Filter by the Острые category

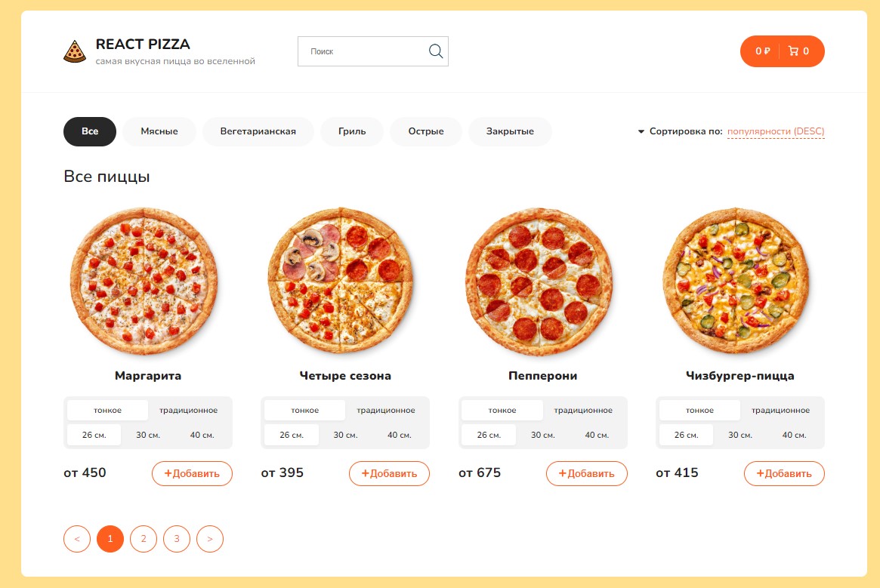point(426,131)
